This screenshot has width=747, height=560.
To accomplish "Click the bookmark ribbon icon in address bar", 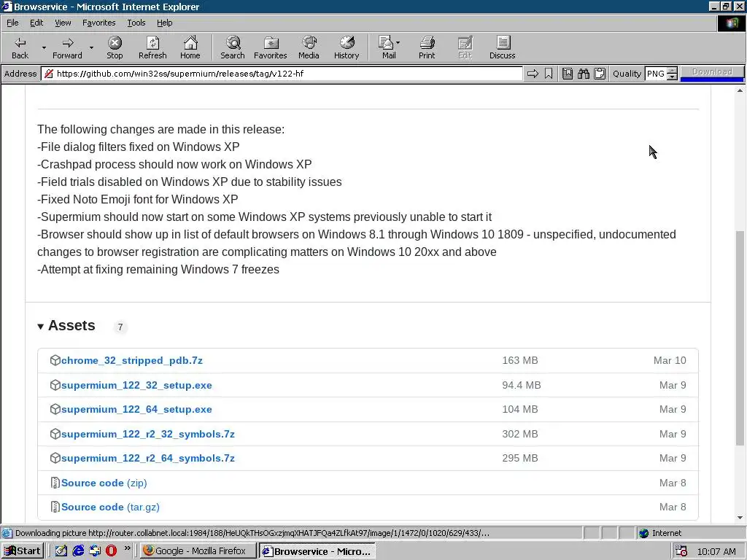I will (x=549, y=74).
